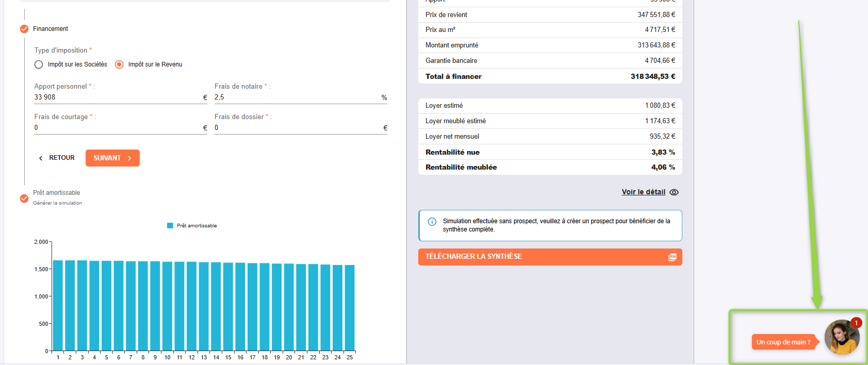This screenshot has height=365, width=868.
Task: Click the Un coup de main ? bubble
Action: tap(783, 342)
